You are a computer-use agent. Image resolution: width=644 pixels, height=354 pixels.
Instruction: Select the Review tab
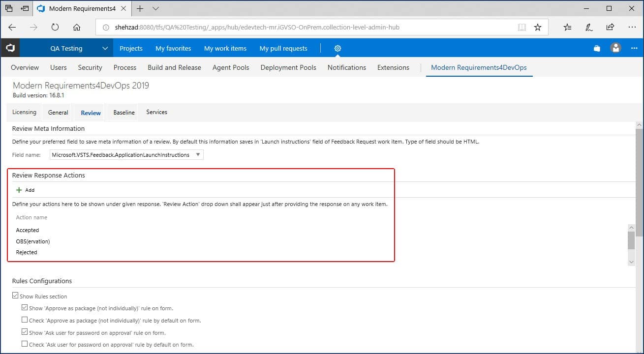(x=91, y=113)
